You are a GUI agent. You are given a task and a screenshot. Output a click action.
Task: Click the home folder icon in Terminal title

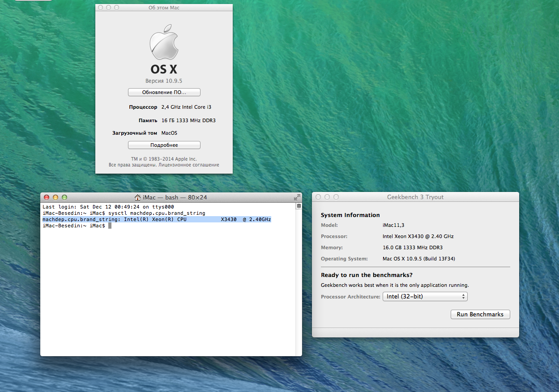coord(138,197)
